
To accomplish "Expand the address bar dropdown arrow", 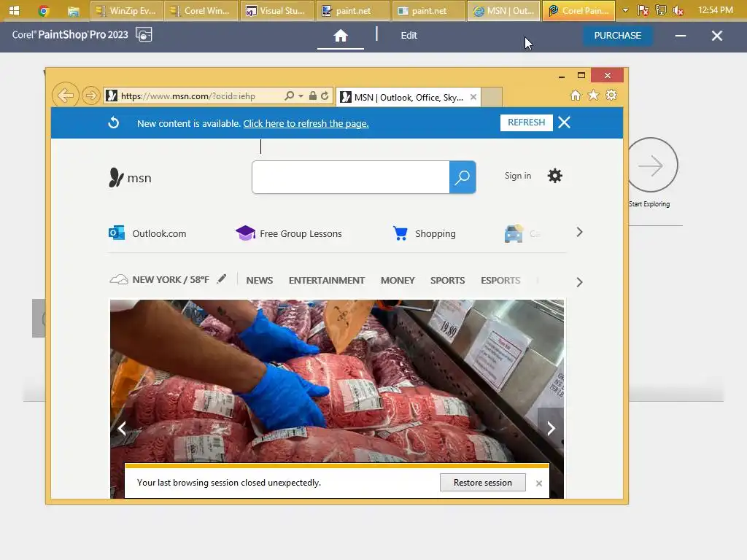I will click(x=301, y=96).
